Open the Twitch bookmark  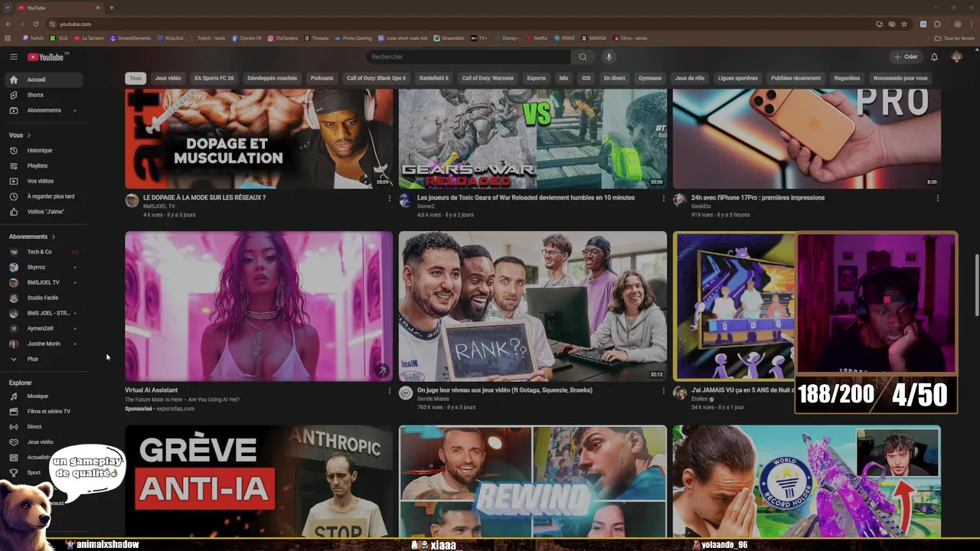pos(33,38)
